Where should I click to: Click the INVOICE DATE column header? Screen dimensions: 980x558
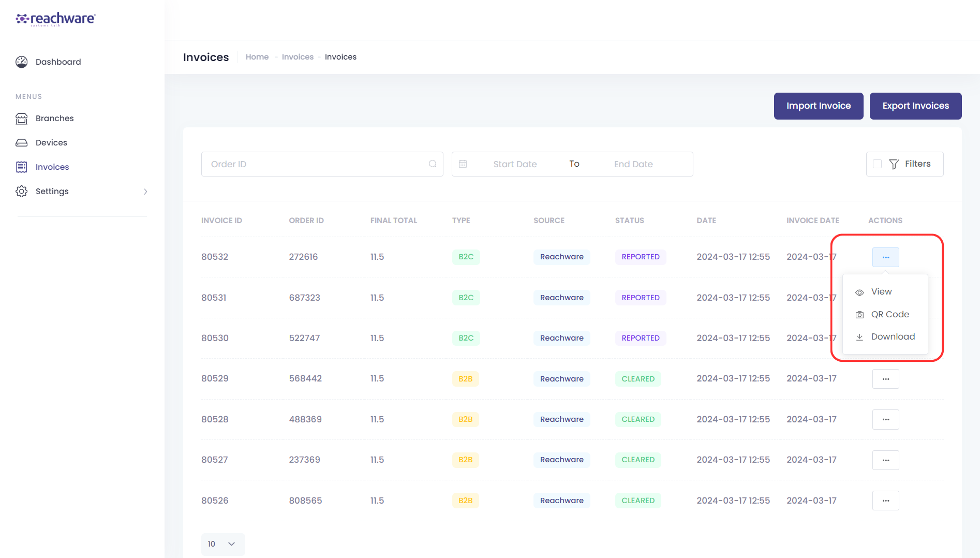[813, 221]
